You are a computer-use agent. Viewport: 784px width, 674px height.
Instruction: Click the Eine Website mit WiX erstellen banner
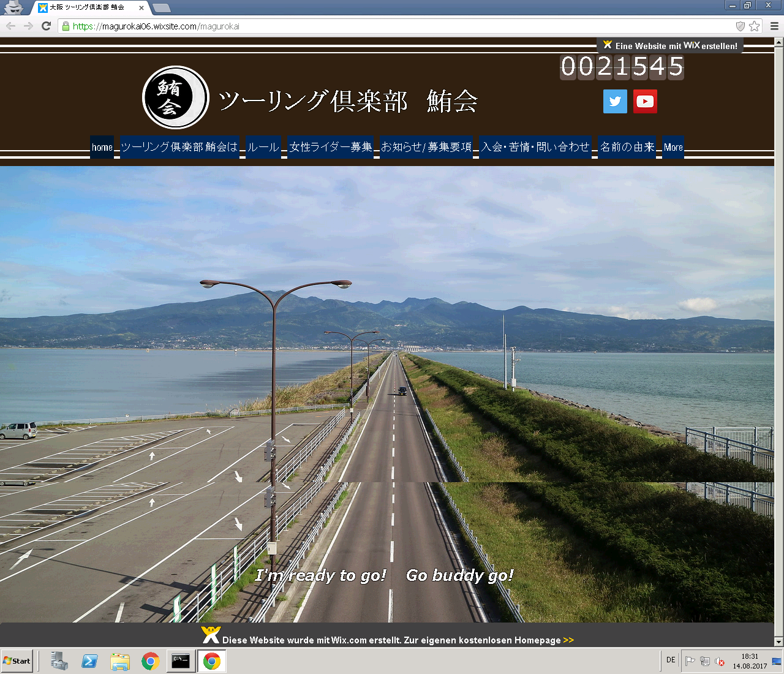pyautogui.click(x=670, y=45)
